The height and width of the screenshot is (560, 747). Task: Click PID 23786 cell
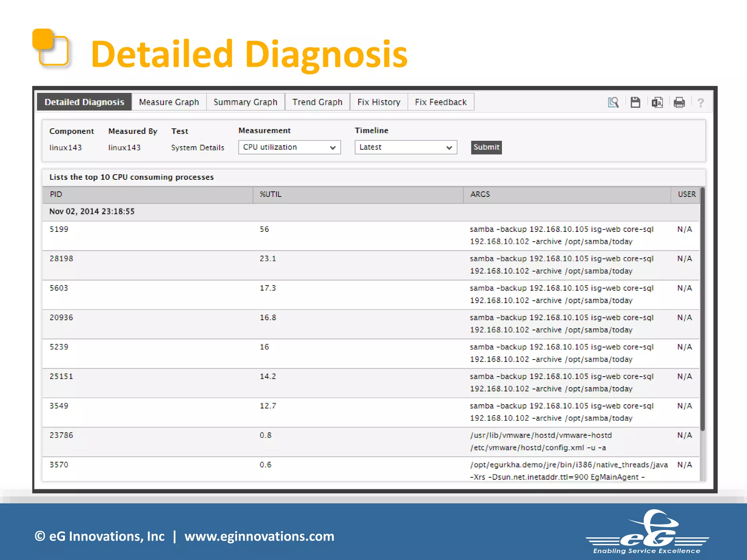pyautogui.click(x=61, y=435)
